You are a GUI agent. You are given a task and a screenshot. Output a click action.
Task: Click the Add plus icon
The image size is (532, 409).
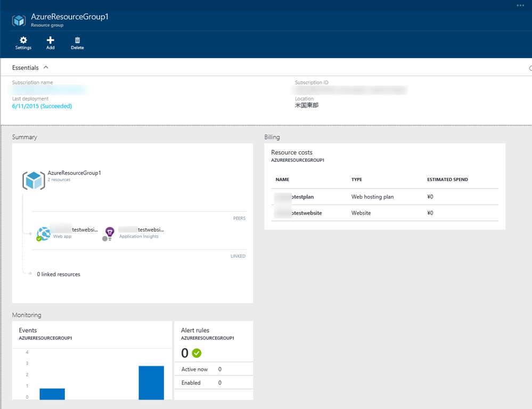pos(51,40)
